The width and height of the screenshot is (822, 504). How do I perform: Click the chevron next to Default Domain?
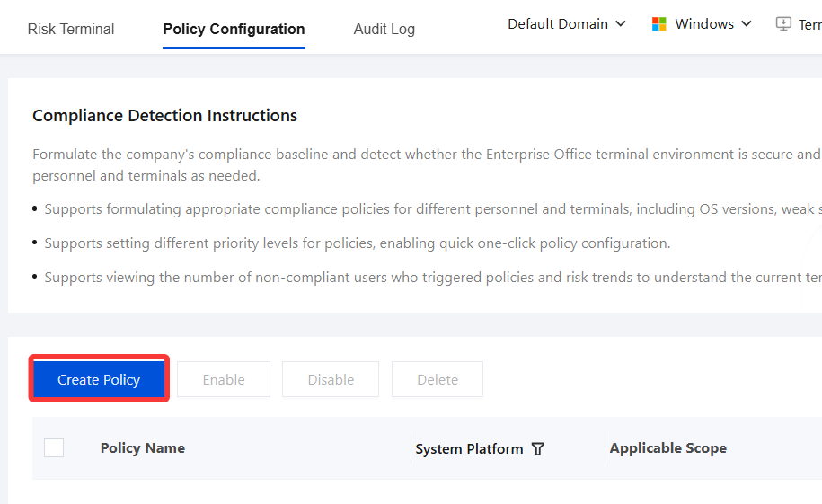click(x=621, y=24)
